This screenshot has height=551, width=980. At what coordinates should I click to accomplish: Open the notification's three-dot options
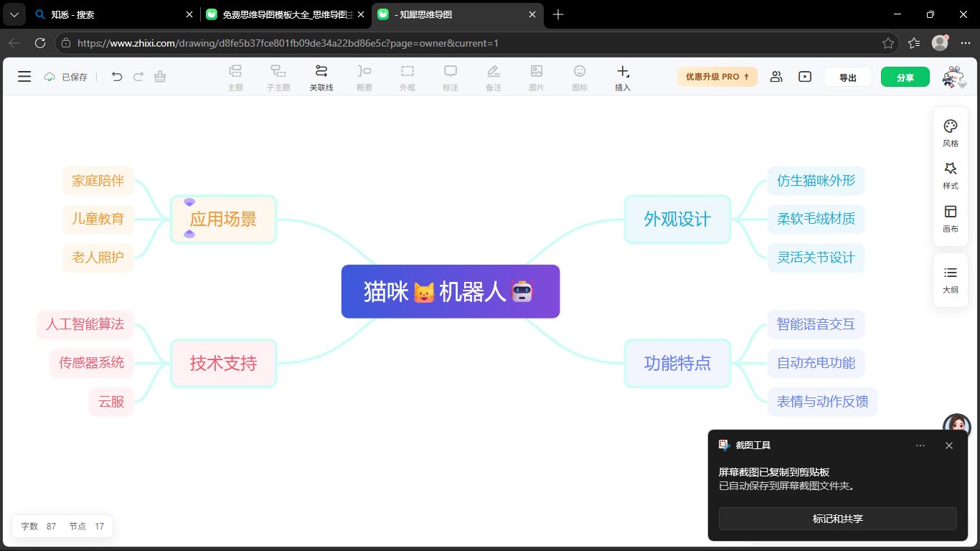click(x=920, y=446)
